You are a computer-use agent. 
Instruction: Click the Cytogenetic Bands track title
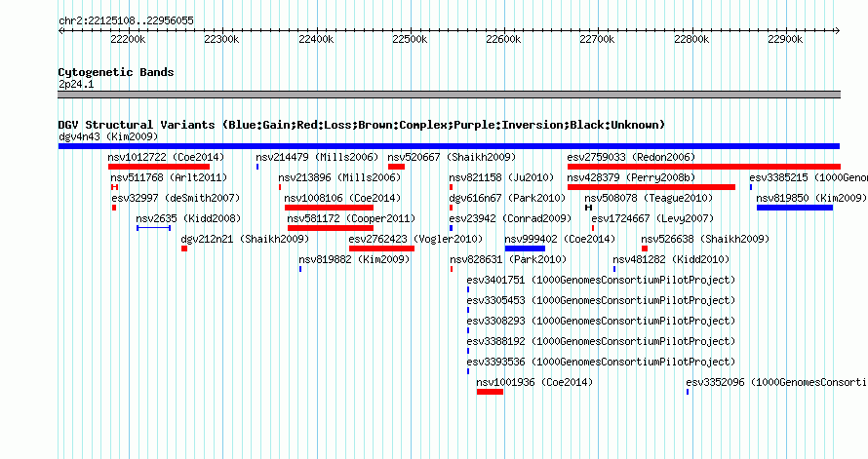pos(116,72)
